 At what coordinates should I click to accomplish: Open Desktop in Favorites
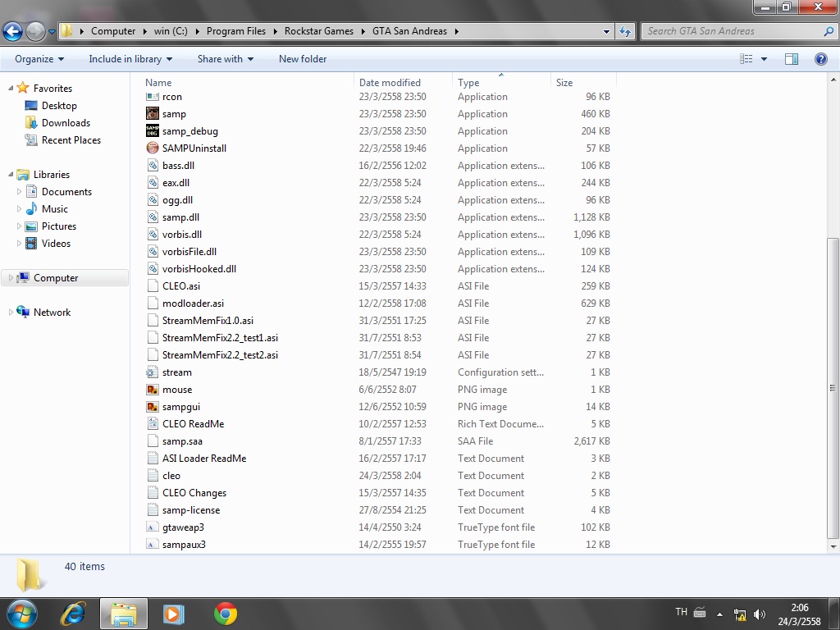click(x=59, y=106)
